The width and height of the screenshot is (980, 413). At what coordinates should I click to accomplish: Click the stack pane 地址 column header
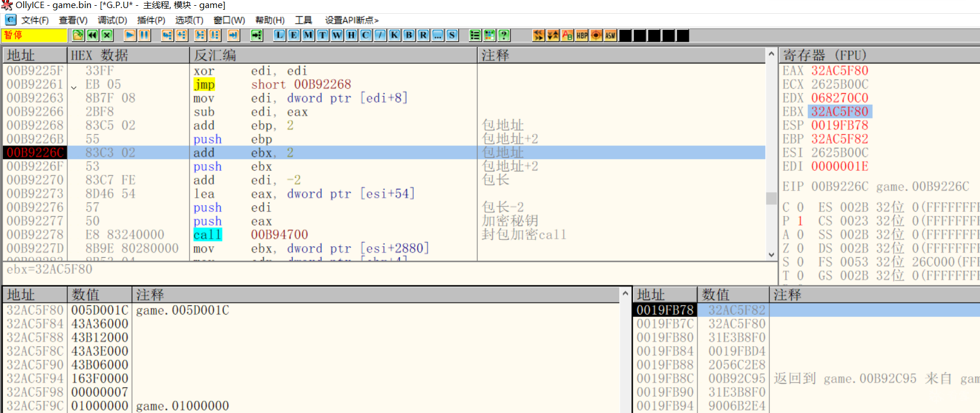(665, 295)
